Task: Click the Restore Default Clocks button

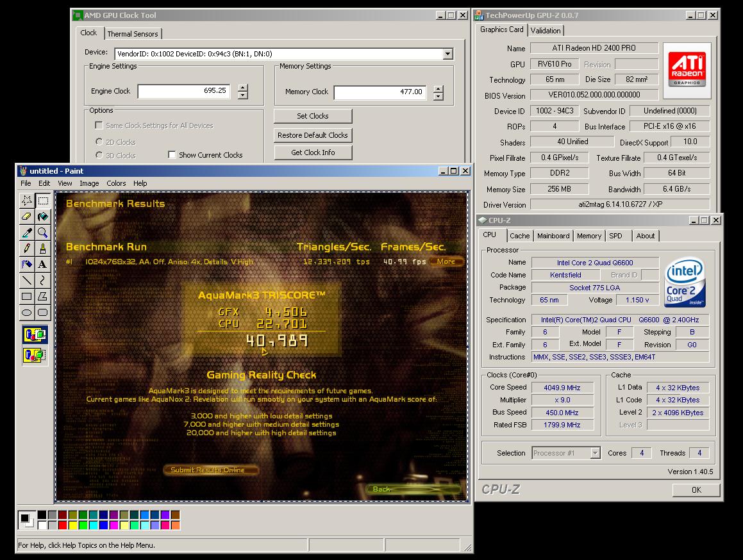Action: 313,135
